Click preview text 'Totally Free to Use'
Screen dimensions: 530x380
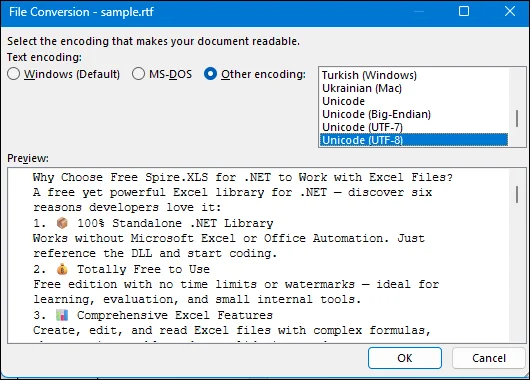pos(143,269)
